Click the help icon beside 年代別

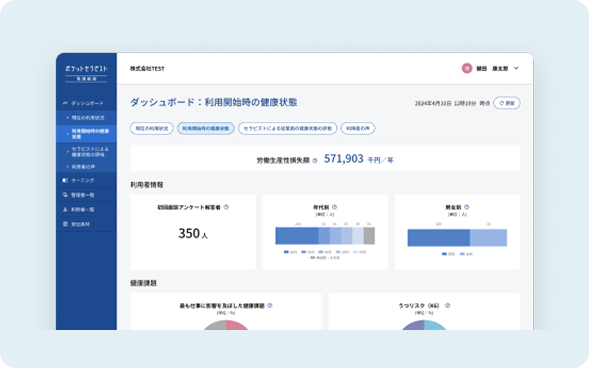[334, 207]
